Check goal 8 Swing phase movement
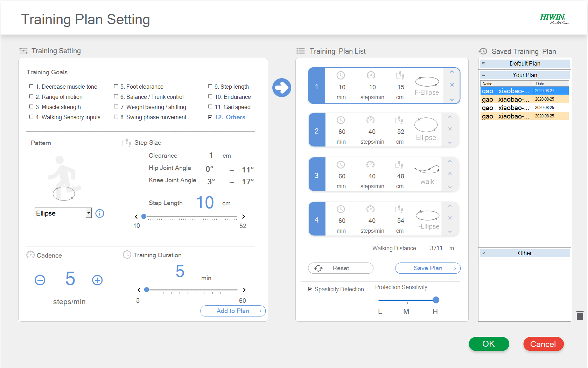The height and width of the screenshot is (368, 588). pos(116,117)
